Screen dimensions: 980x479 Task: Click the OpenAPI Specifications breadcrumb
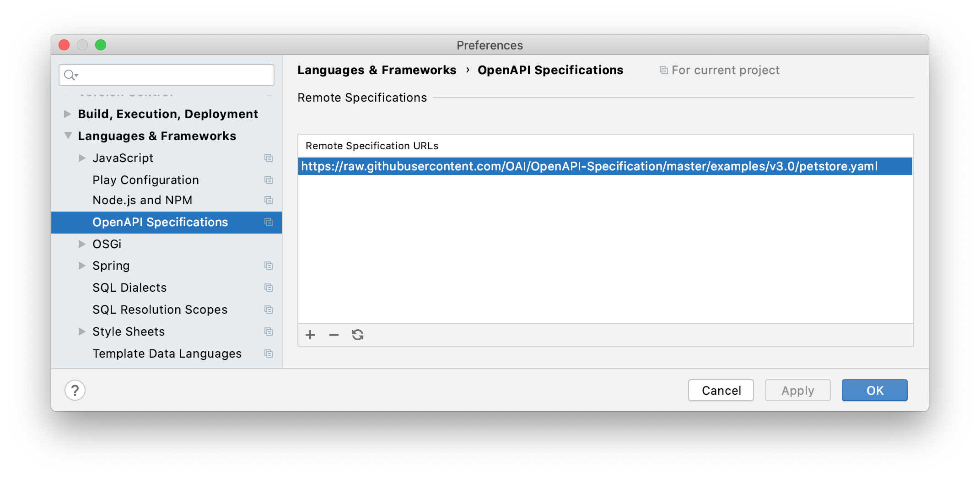pos(550,70)
